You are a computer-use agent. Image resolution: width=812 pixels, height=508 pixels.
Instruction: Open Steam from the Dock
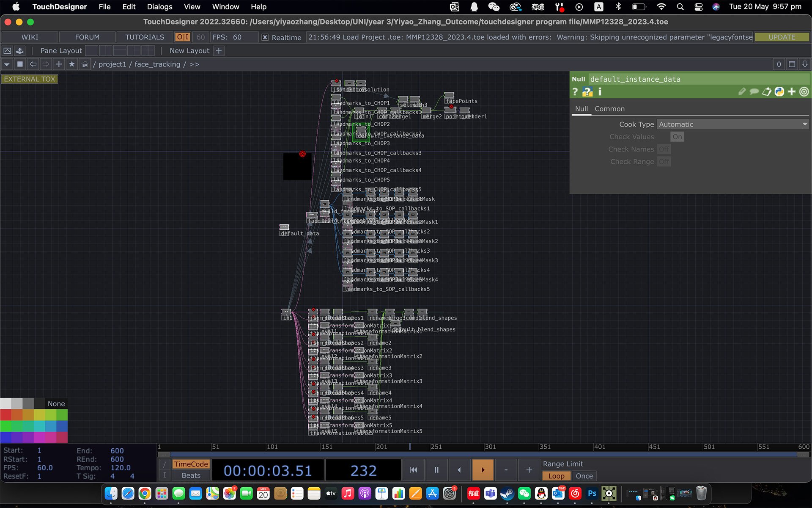pos(507,493)
